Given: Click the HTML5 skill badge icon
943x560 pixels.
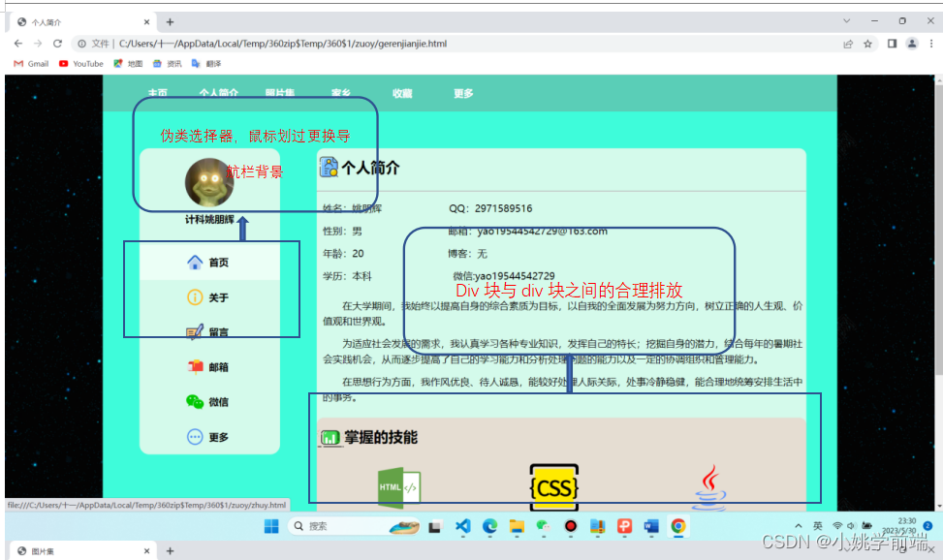Looking at the screenshot, I should point(397,484).
